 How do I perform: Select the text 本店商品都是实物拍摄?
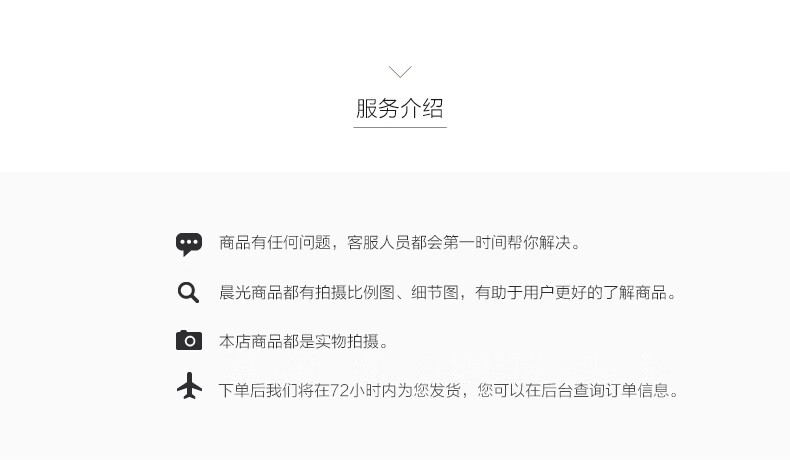coord(299,342)
